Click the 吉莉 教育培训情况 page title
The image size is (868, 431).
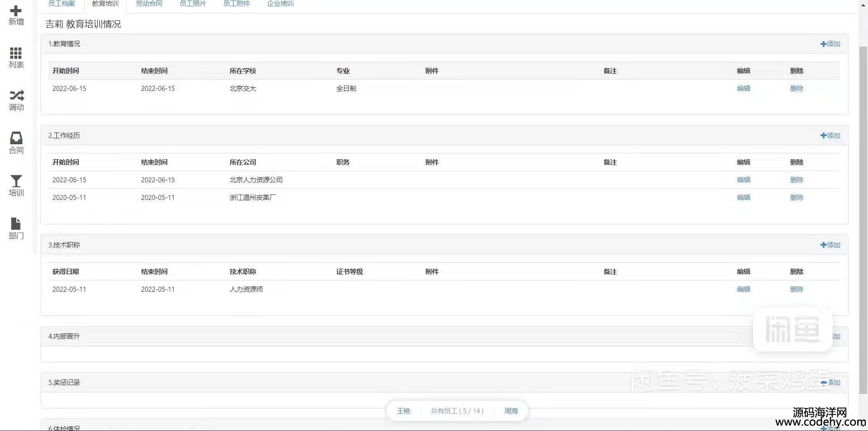83,24
